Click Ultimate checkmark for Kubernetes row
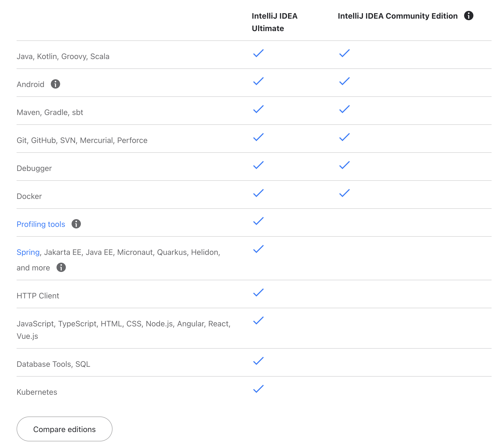The height and width of the screenshot is (445, 504). tap(258, 389)
